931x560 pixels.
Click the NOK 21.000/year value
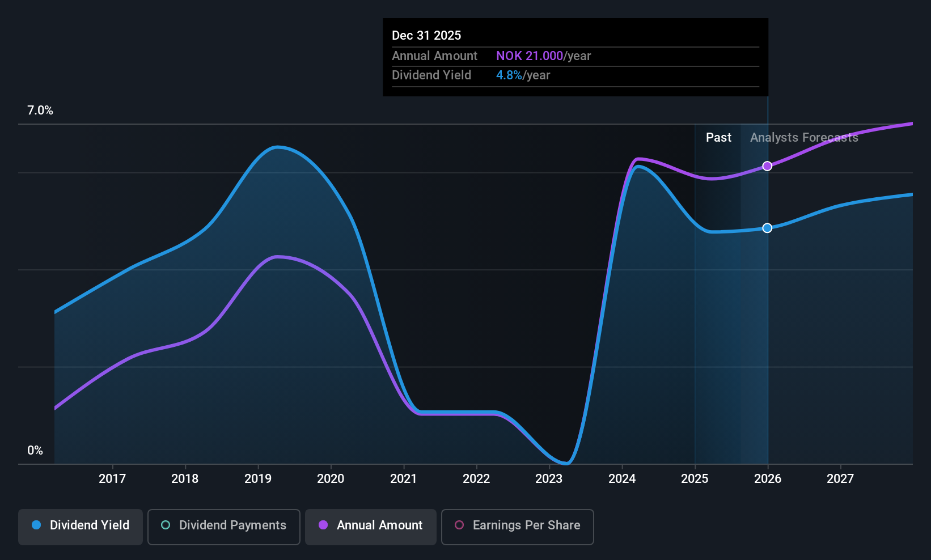pyautogui.click(x=544, y=56)
